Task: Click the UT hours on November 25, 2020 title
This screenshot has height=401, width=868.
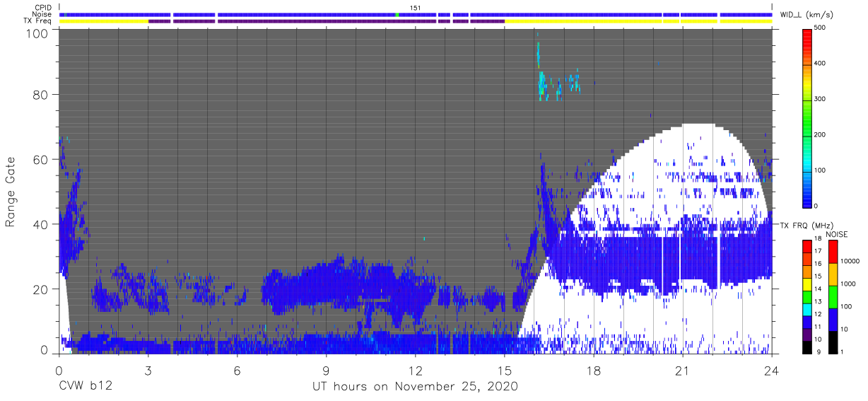Action: click(415, 387)
